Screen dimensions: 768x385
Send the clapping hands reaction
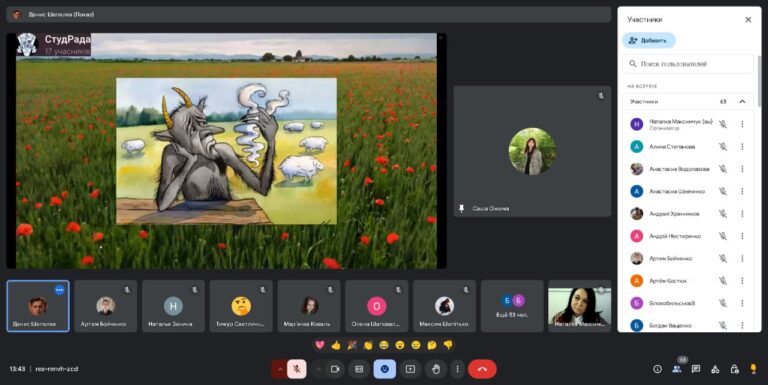coord(368,345)
